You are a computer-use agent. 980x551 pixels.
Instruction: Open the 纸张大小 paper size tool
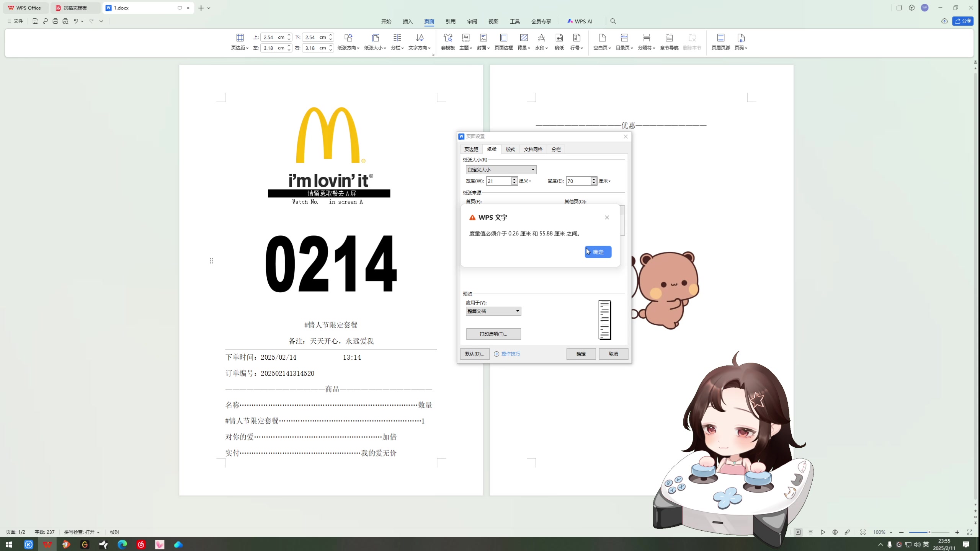[375, 42]
